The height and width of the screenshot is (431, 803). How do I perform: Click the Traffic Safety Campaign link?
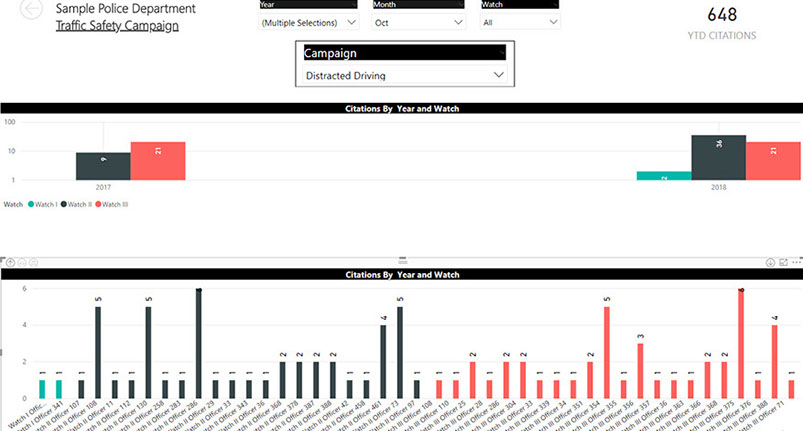click(117, 26)
